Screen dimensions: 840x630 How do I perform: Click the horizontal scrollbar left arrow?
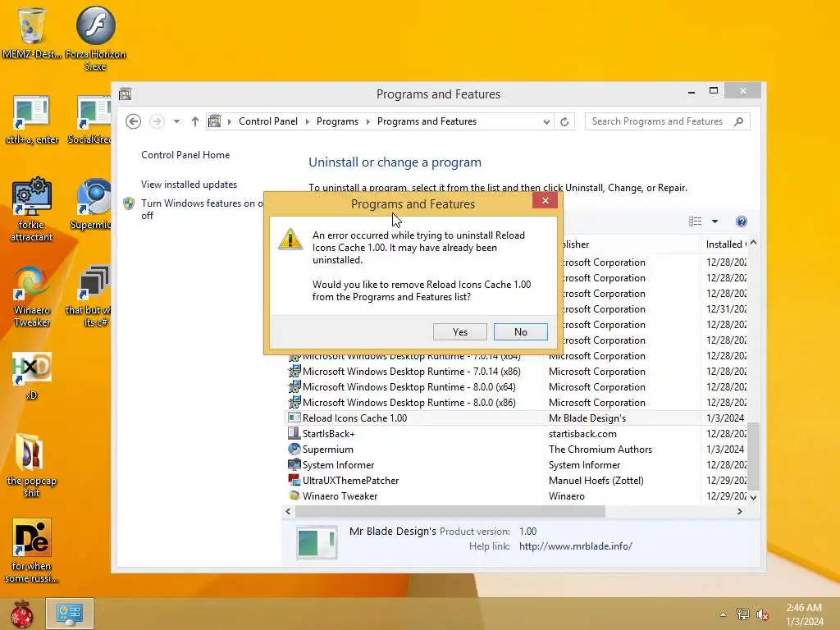pos(288,511)
